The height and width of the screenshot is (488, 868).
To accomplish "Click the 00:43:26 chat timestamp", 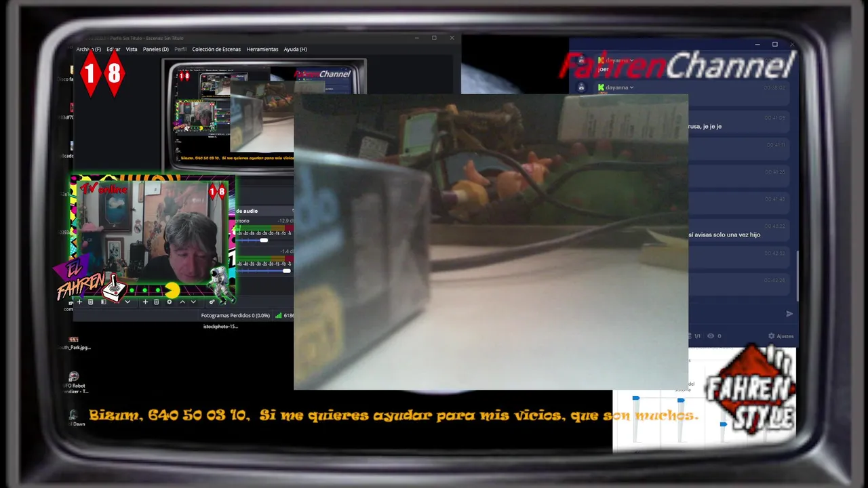I will coord(774,280).
